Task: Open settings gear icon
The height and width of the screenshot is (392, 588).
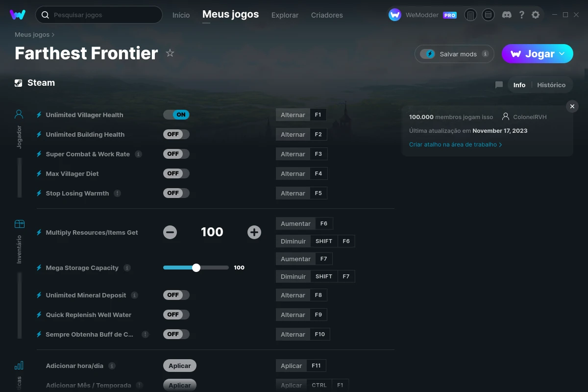Action: point(536,15)
